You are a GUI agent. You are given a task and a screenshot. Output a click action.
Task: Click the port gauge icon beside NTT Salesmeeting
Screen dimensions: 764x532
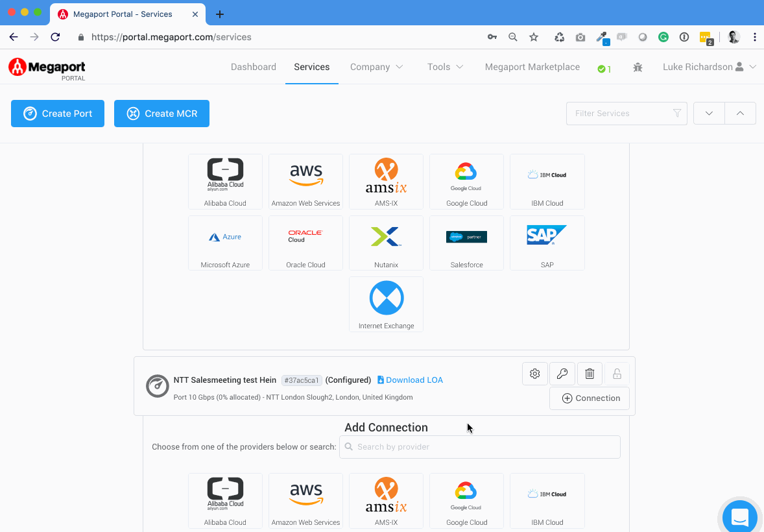158,386
